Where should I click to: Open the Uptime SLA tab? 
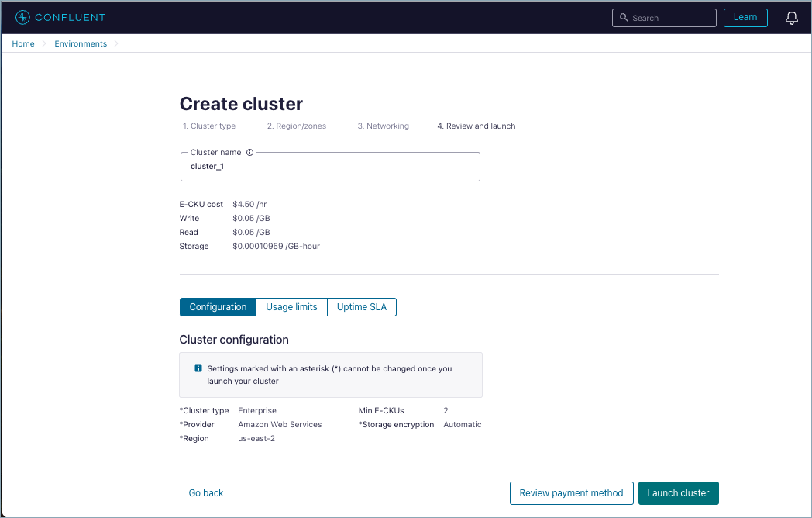[x=362, y=307]
